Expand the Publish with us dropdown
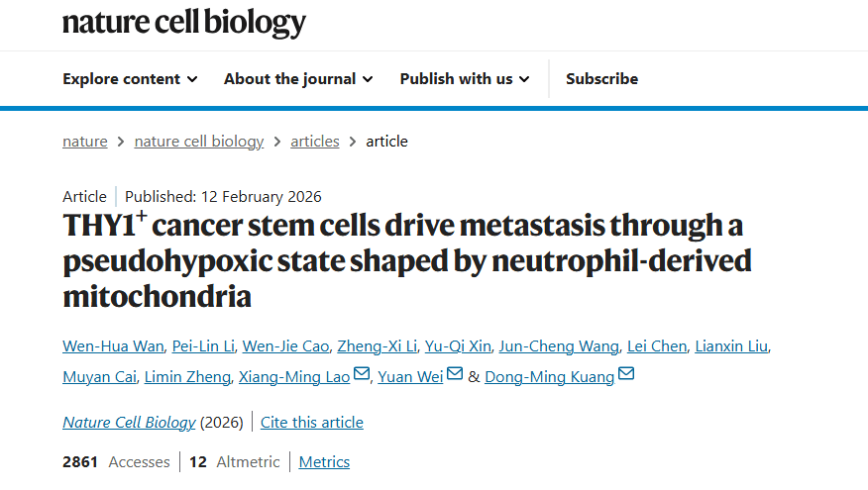The height and width of the screenshot is (490, 868). pos(465,79)
